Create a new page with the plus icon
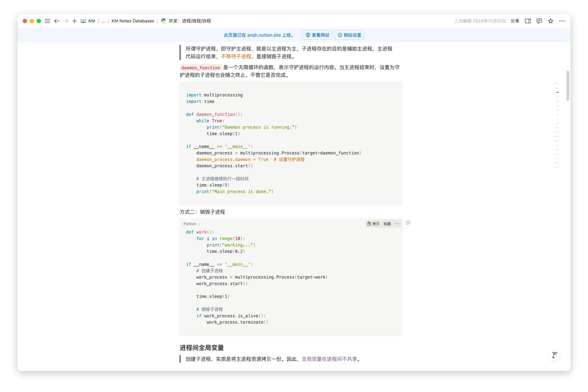Image resolution: width=588 pixels, height=392 pixels. coord(74,21)
